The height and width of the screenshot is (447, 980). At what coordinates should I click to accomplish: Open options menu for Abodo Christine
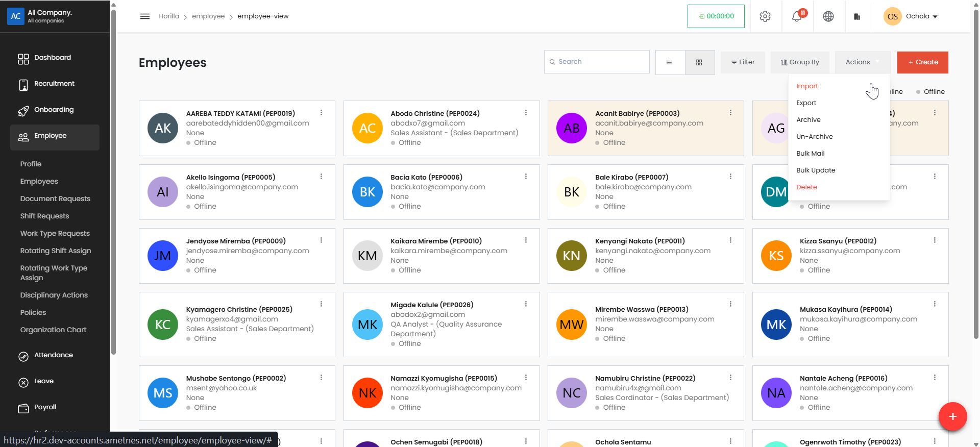coord(526,113)
